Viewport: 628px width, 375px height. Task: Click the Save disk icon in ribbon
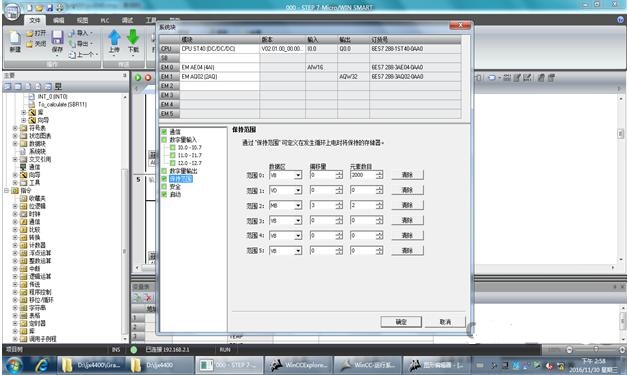coord(57,37)
